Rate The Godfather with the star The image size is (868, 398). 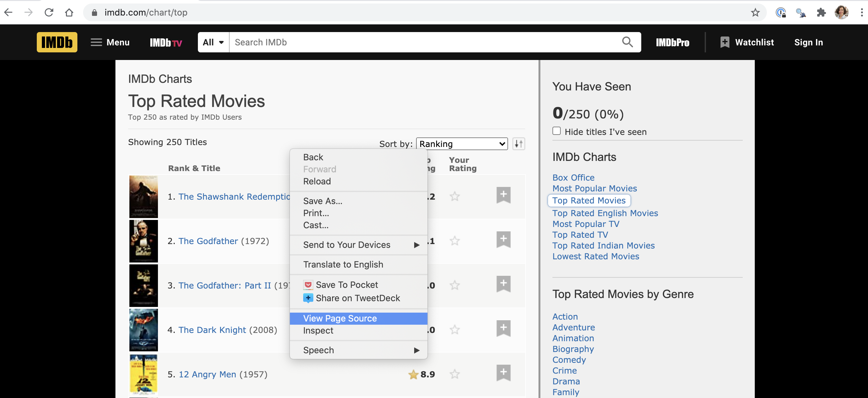[x=454, y=241]
